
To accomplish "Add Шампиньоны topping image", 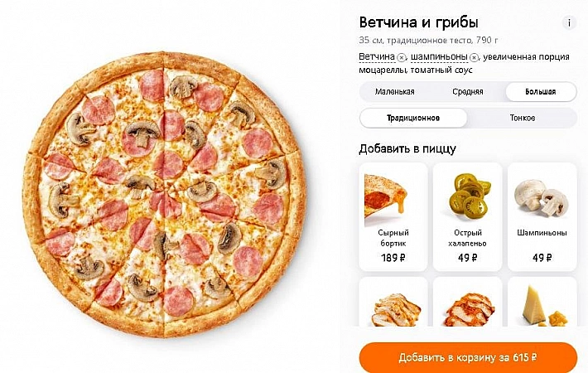I will click(x=542, y=198).
